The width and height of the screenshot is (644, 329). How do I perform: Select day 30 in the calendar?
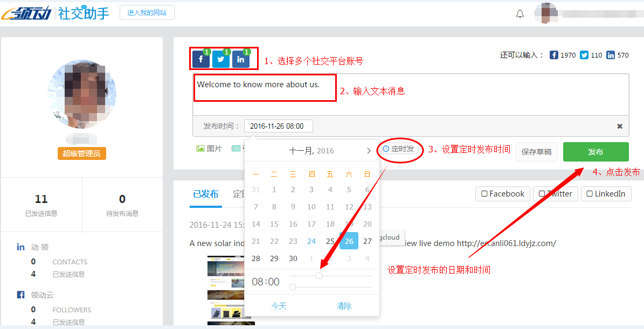click(293, 258)
